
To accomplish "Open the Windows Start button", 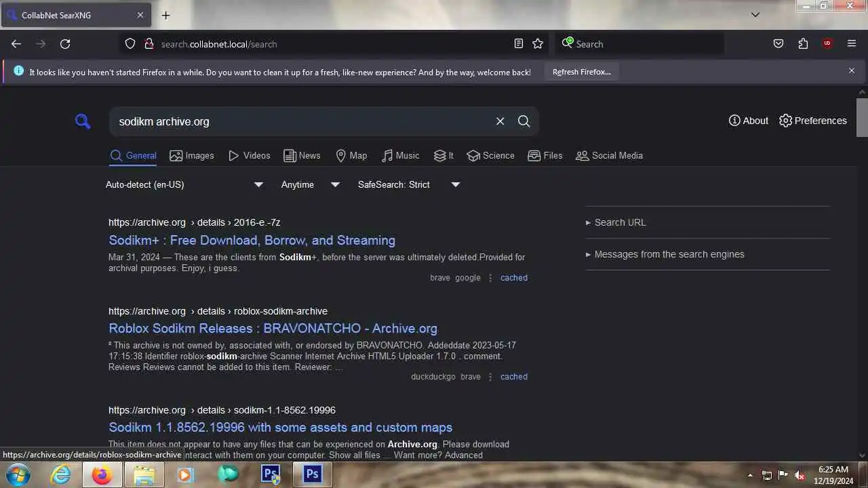I will tap(18, 474).
